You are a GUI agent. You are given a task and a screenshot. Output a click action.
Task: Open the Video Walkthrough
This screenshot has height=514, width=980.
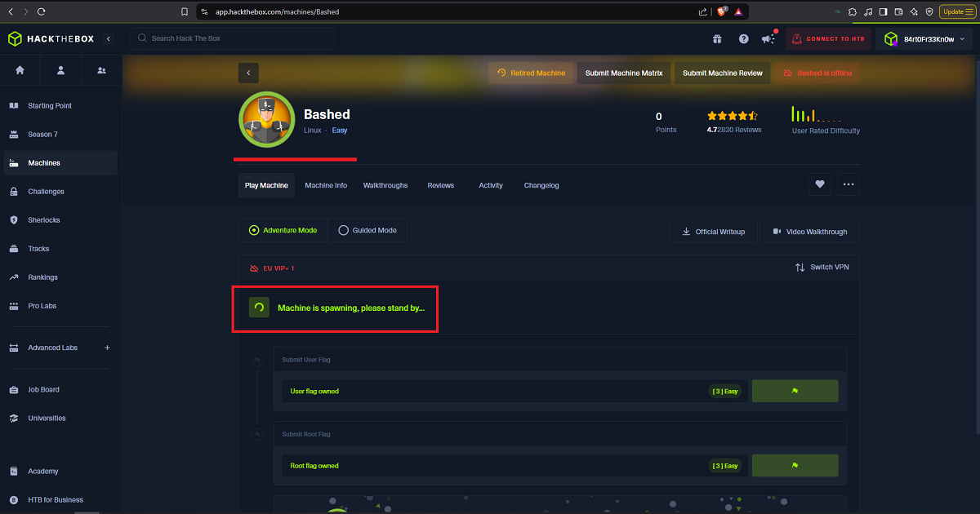(x=810, y=232)
